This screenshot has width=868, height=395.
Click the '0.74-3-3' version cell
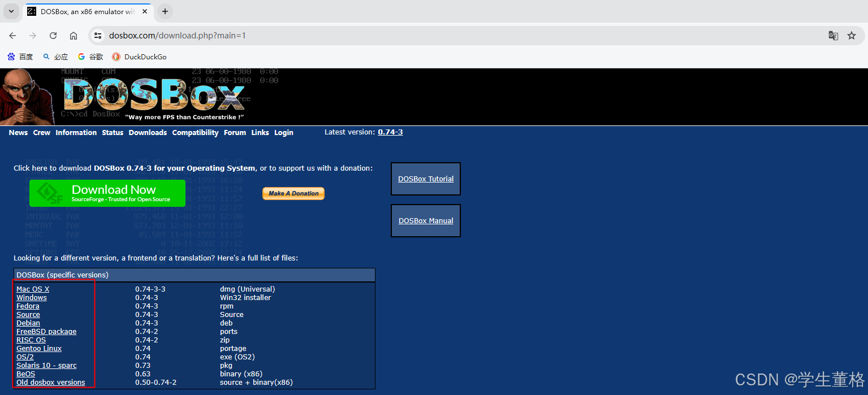point(150,289)
